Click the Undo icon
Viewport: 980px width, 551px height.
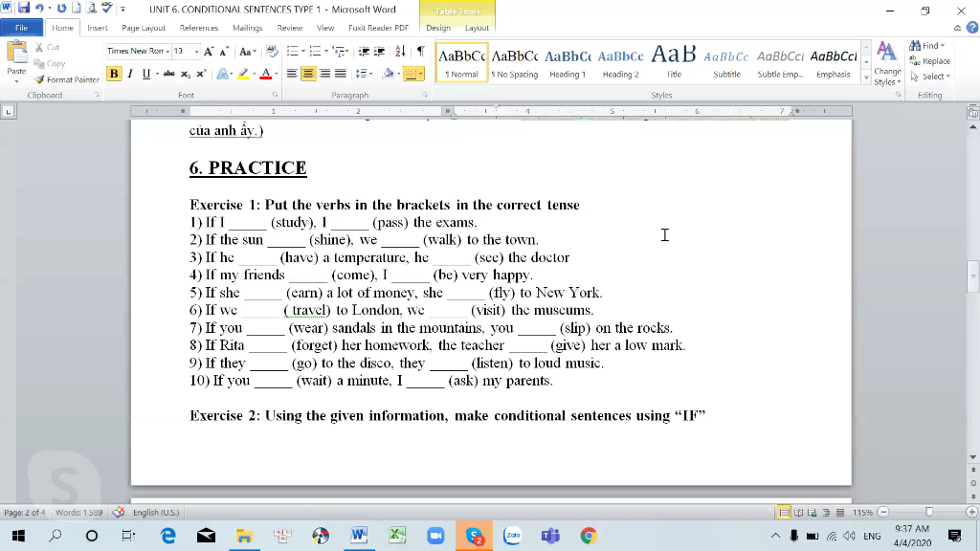(x=39, y=8)
